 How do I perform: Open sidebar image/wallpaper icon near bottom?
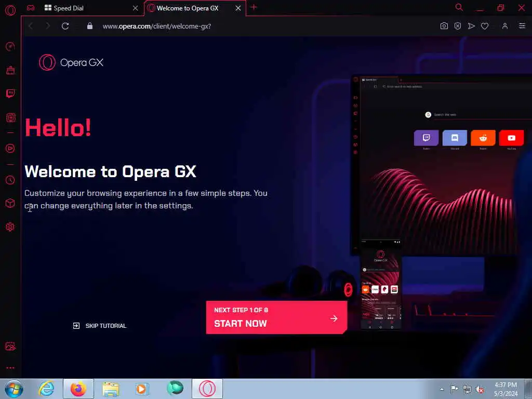(x=10, y=346)
